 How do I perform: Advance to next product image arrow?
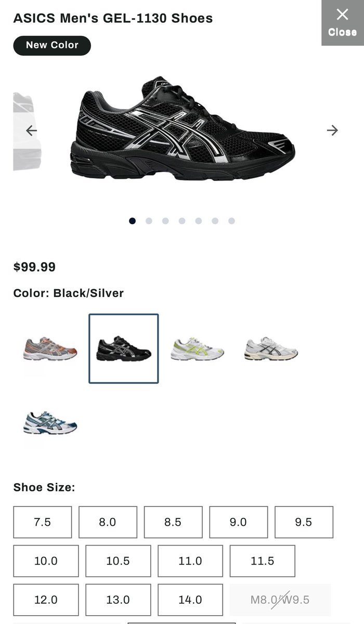pyautogui.click(x=332, y=131)
